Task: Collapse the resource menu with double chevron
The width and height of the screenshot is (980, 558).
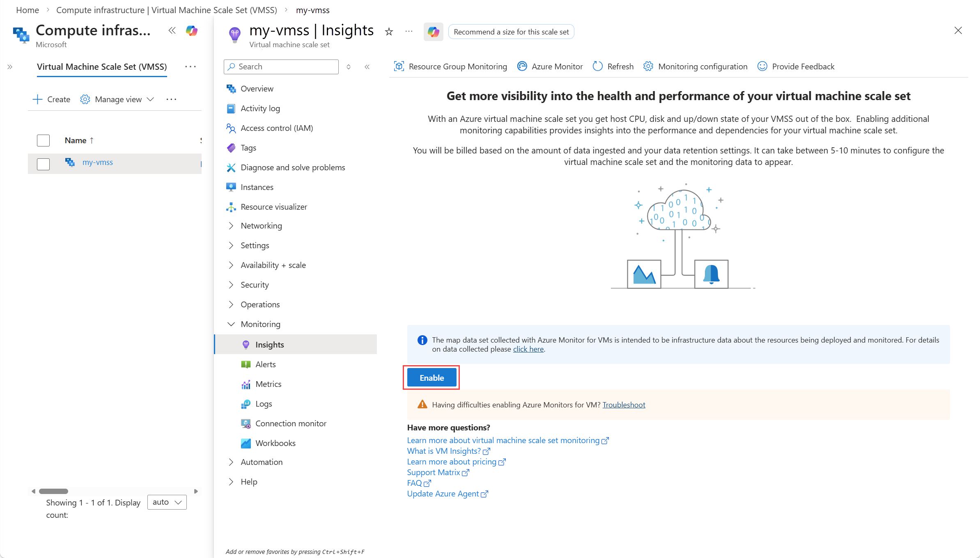Action: point(367,67)
